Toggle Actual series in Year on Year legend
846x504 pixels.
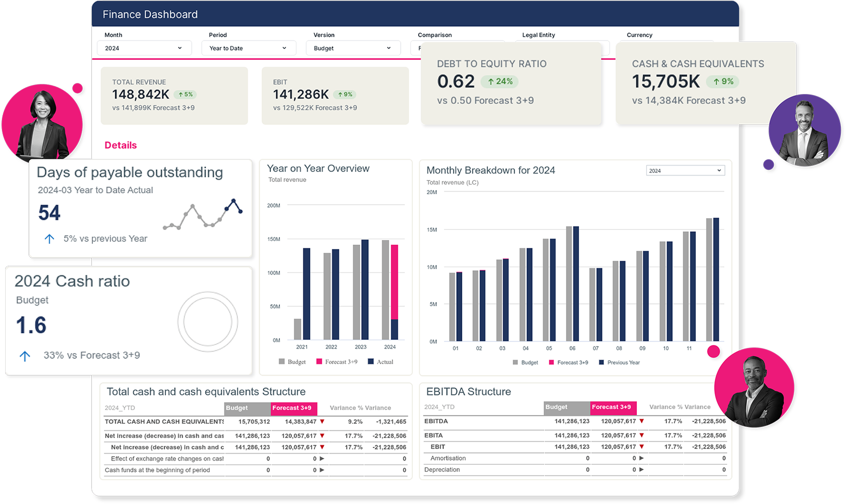coord(380,362)
